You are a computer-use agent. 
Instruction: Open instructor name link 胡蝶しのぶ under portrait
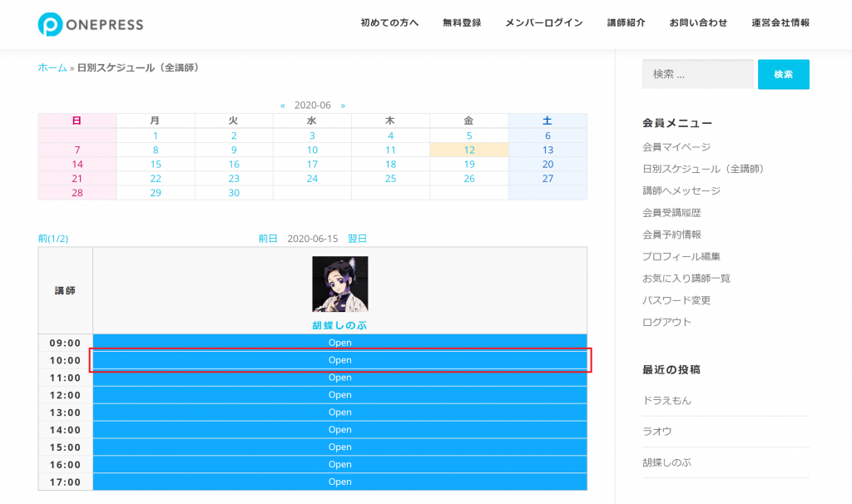340,325
